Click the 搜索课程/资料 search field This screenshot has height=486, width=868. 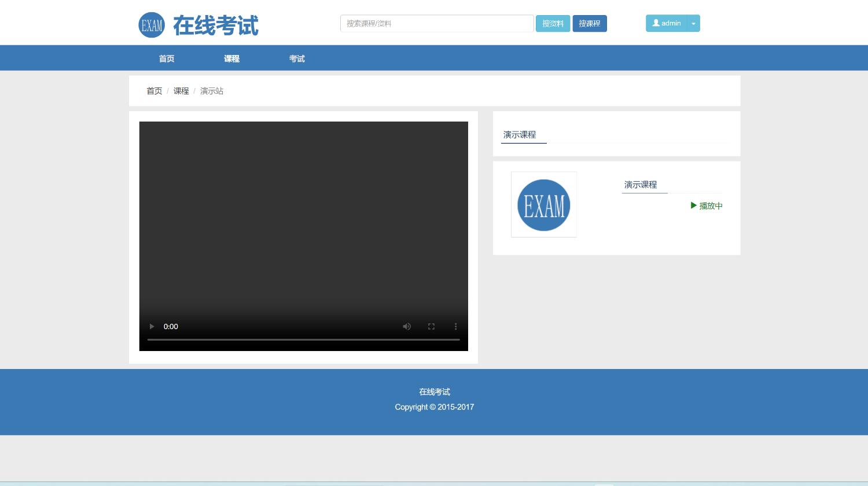point(436,24)
